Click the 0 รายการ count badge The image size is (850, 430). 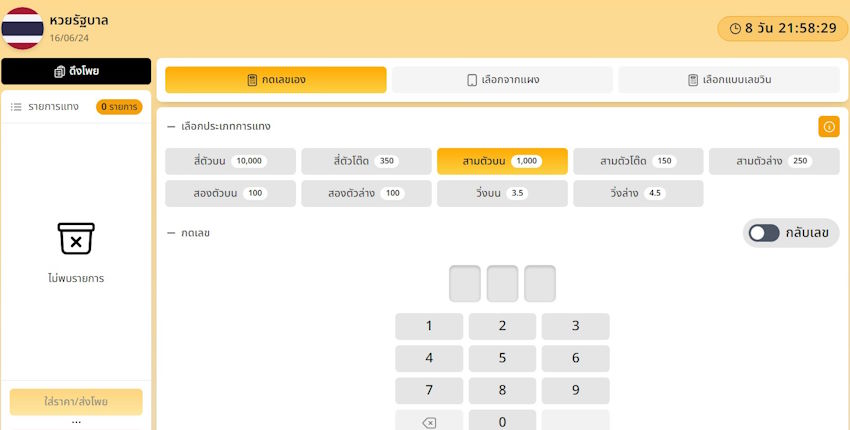(x=119, y=107)
